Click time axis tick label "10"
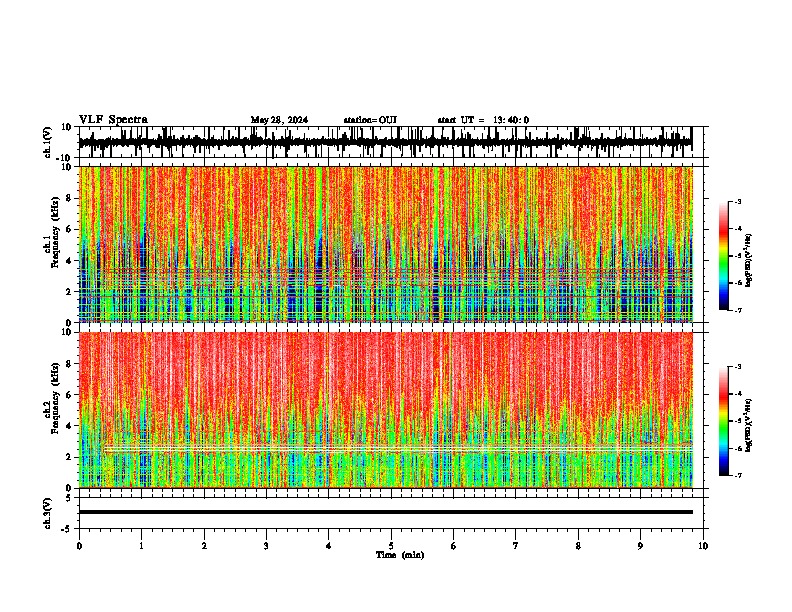 click(703, 546)
